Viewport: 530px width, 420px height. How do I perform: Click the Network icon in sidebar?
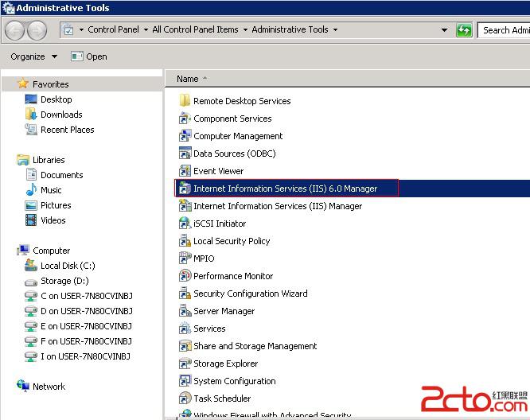[x=23, y=386]
